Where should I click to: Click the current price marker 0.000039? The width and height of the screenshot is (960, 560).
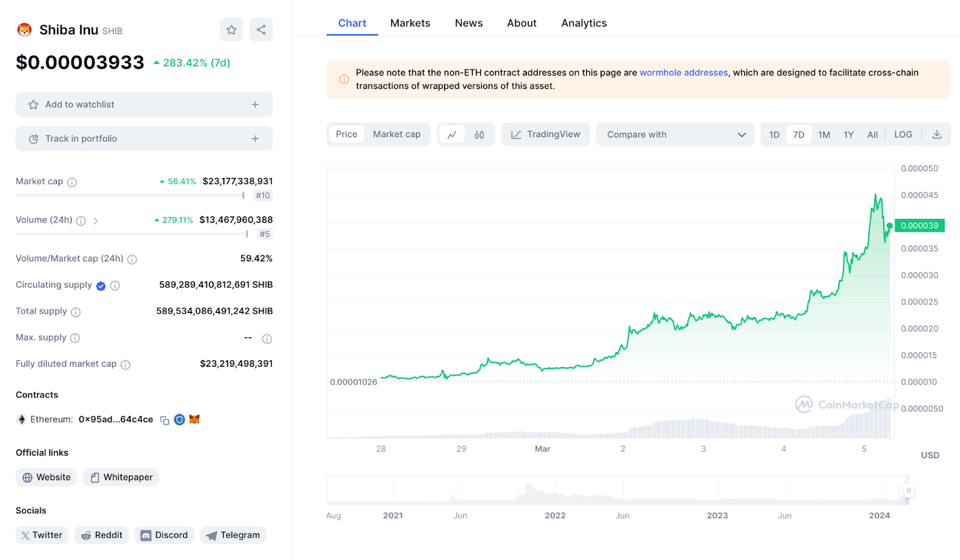[919, 225]
